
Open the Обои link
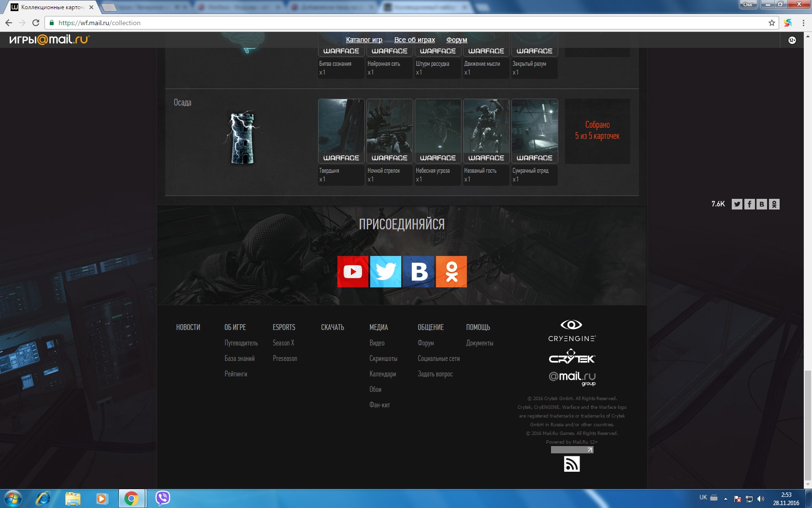coord(376,389)
